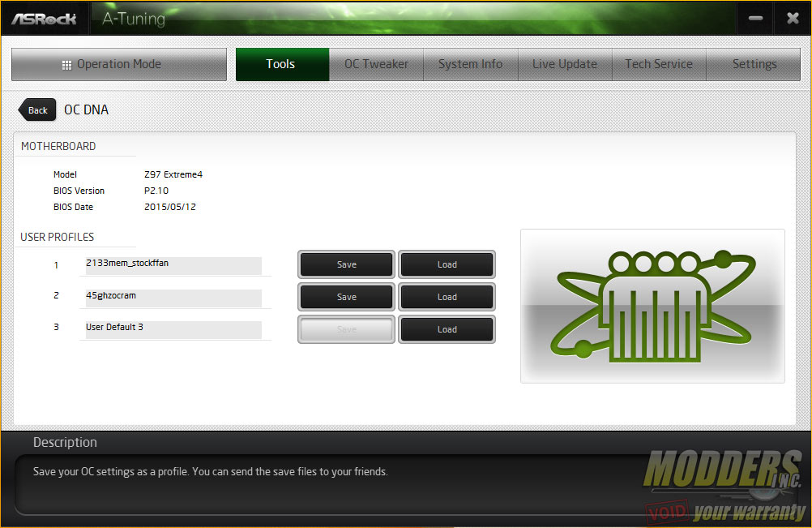The width and height of the screenshot is (812, 528).
Task: Open the Operation Mode panel
Action: click(119, 64)
